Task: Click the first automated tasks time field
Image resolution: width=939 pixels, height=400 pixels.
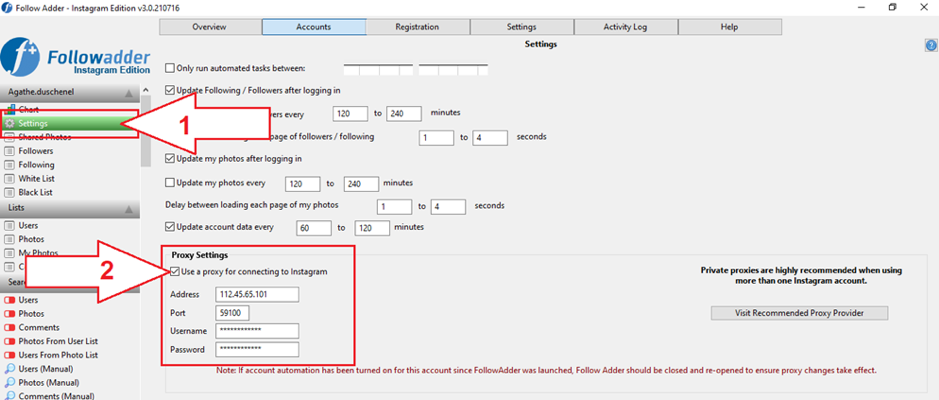Action: (x=378, y=69)
